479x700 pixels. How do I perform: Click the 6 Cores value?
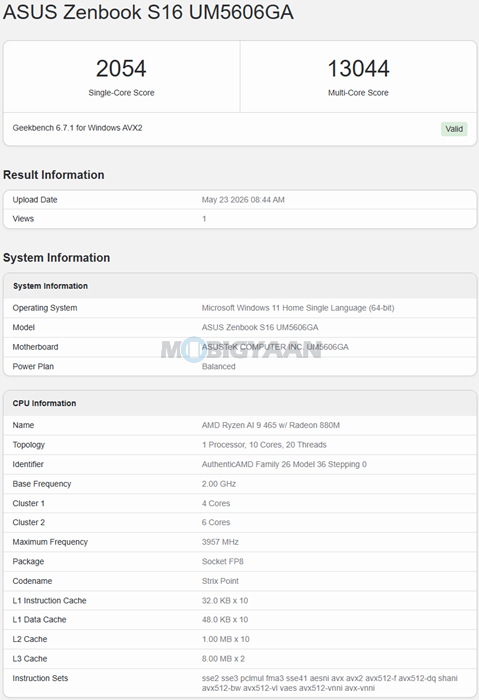point(216,522)
